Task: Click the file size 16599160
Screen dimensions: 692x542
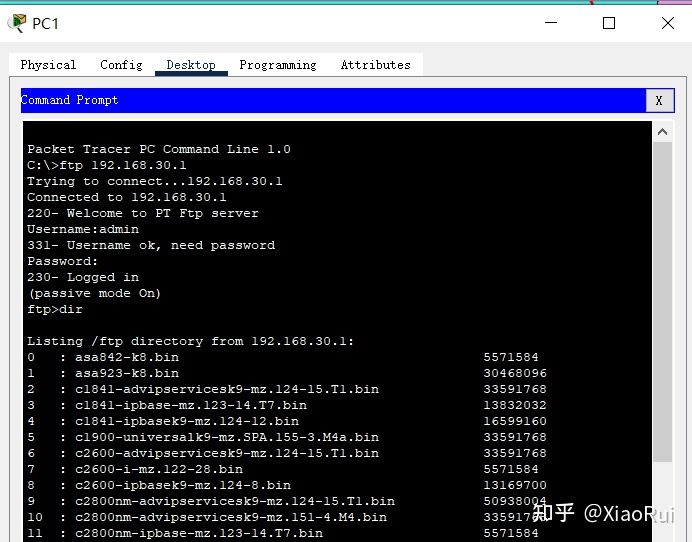Action: [515, 421]
